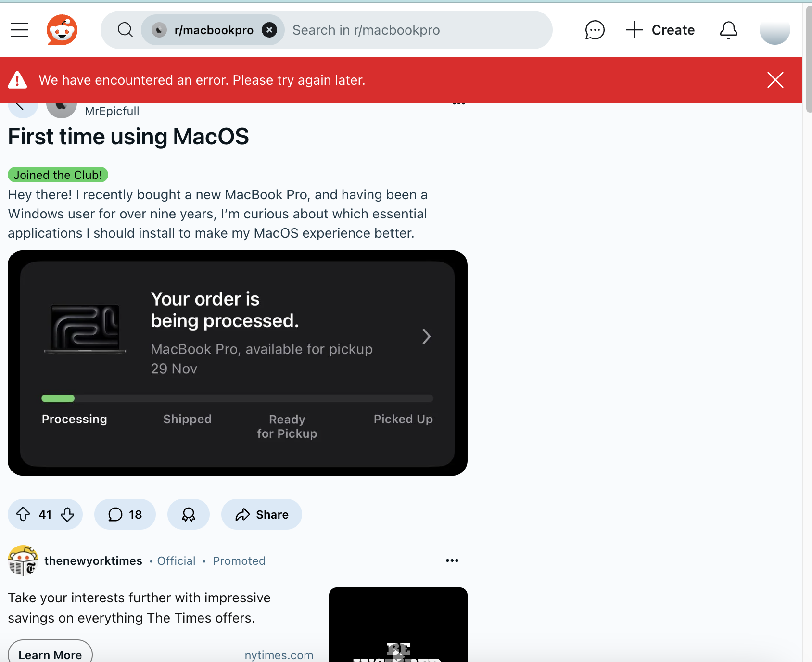Remove the r/macbookpro search filter
The image size is (812, 662).
click(269, 30)
